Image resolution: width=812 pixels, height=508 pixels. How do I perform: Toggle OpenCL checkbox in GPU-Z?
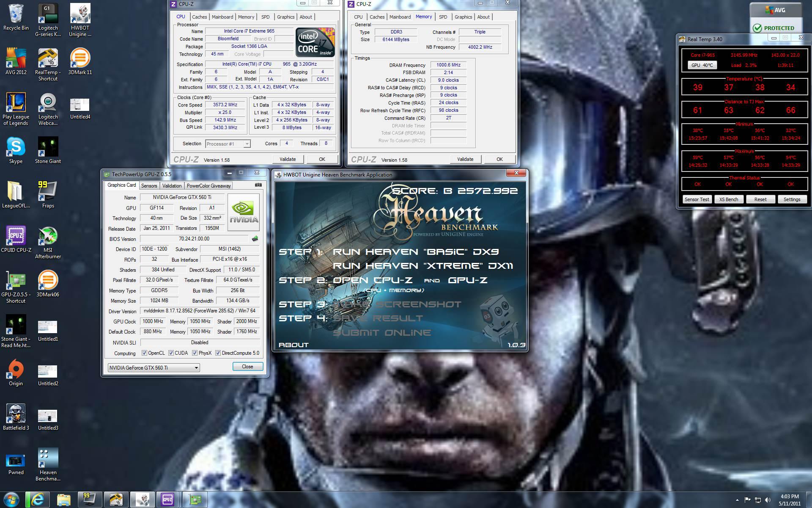pos(144,353)
